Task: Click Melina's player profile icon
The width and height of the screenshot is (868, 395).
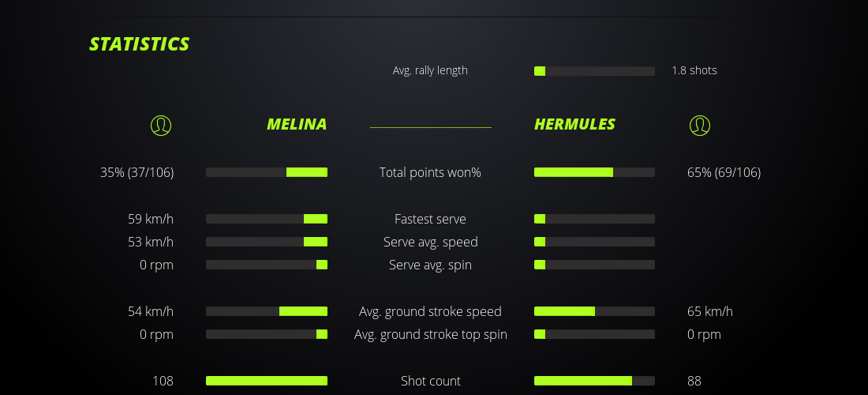Action: point(161,125)
